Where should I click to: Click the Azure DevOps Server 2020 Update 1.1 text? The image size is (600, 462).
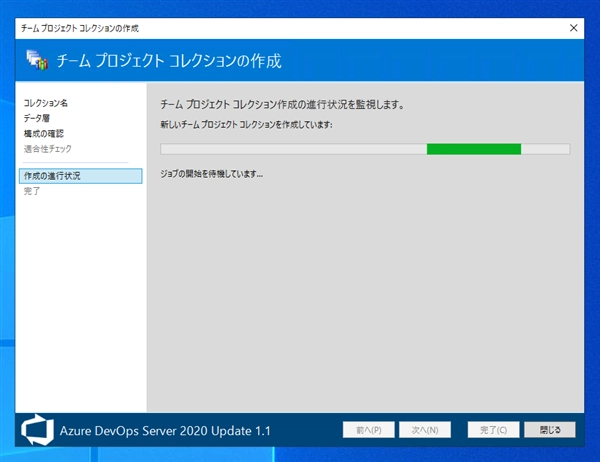(x=165, y=431)
